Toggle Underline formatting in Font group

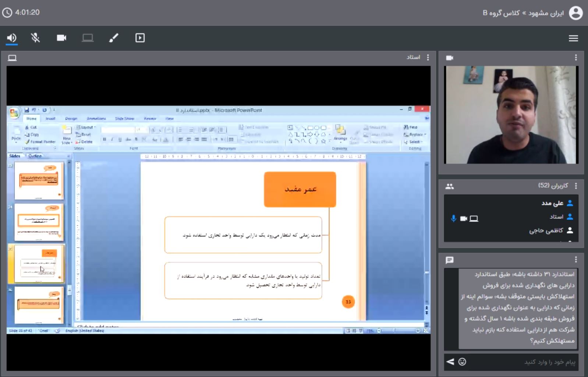pyautogui.click(x=120, y=140)
